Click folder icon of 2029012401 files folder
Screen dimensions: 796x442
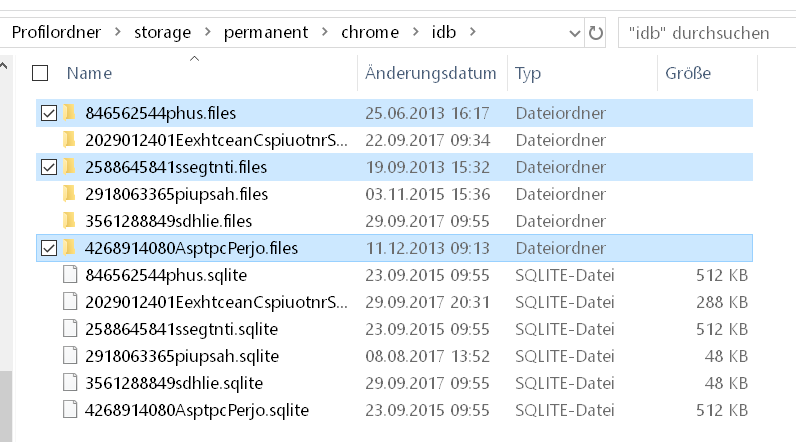pos(70,139)
